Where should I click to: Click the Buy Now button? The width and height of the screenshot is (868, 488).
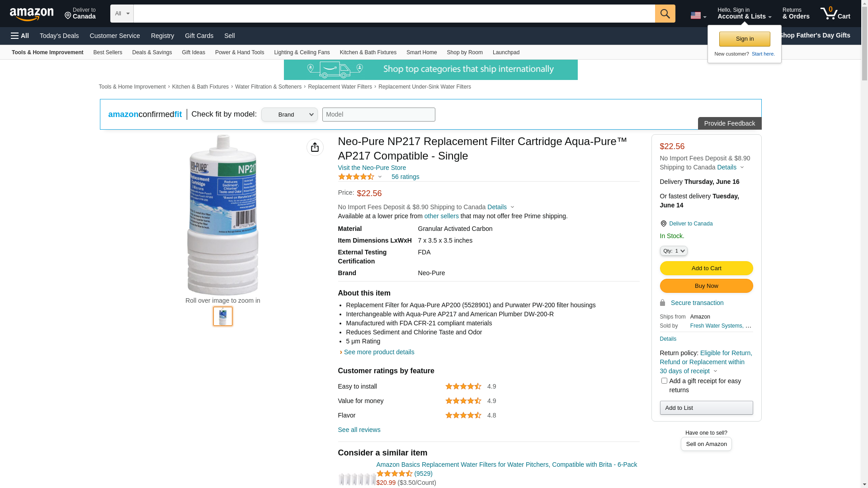(x=706, y=286)
